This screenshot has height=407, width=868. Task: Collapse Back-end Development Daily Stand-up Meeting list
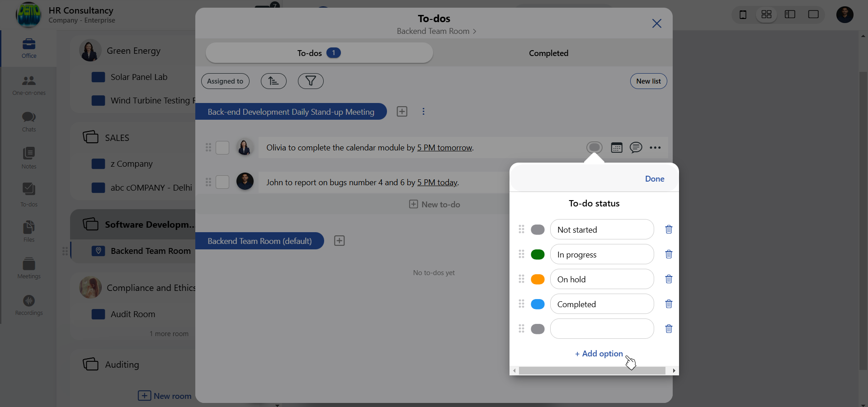pos(291,112)
